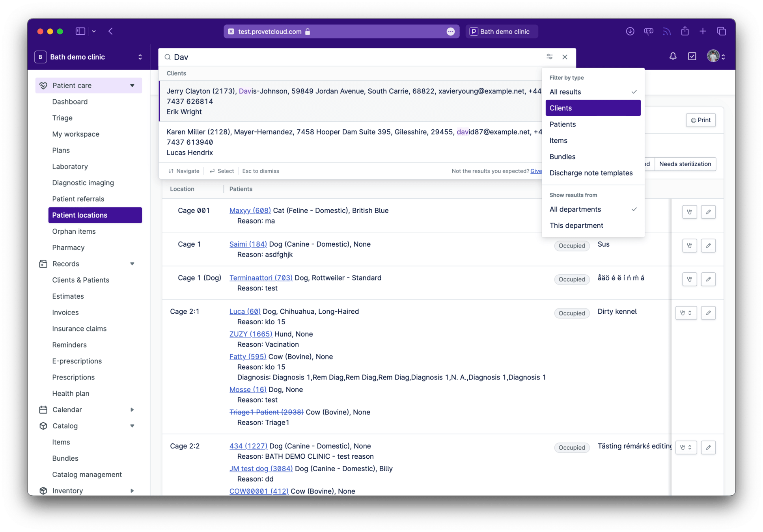This screenshot has width=763, height=532.
Task: Open patient link Maxyy (608)
Action: coord(250,210)
